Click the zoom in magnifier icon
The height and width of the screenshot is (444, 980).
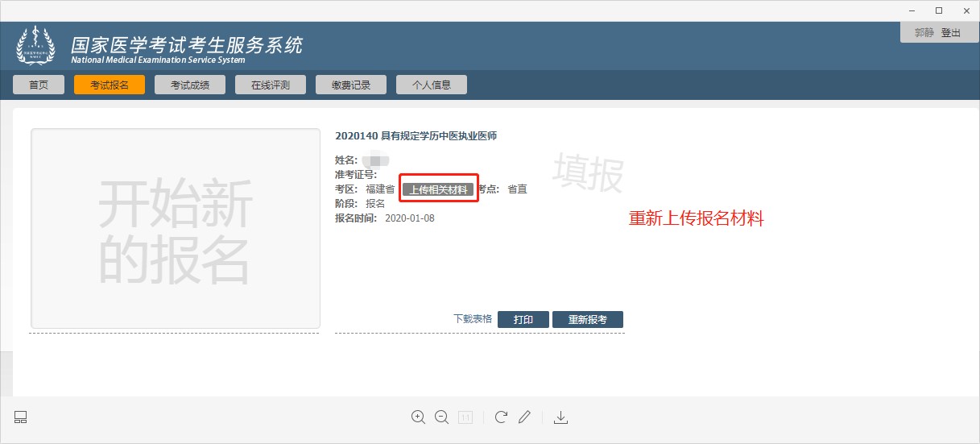coord(418,417)
